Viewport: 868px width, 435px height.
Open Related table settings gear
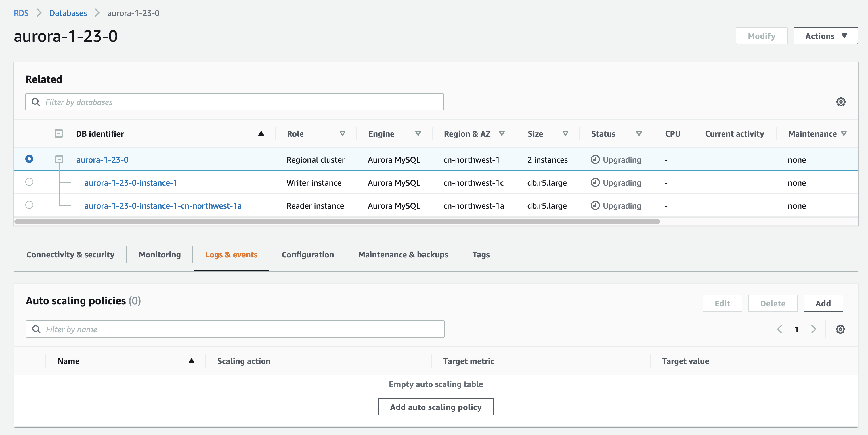pyautogui.click(x=841, y=102)
